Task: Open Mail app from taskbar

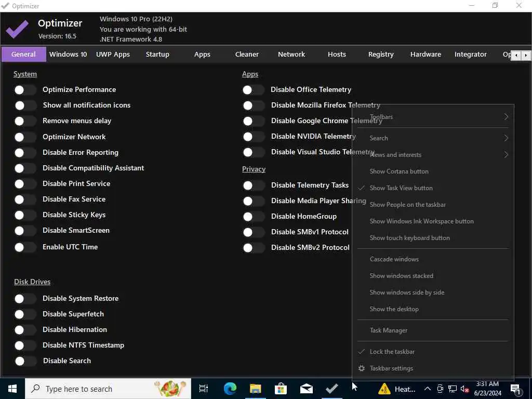Action: (306, 389)
